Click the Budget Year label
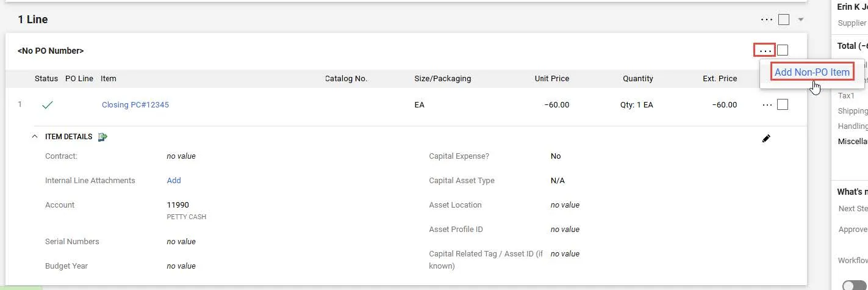This screenshot has height=290, width=868. click(x=66, y=266)
